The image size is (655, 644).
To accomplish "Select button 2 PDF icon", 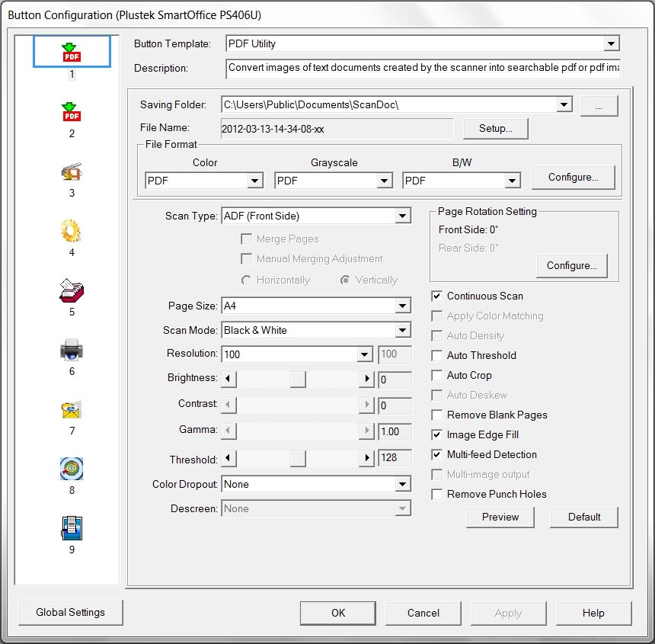I will [x=72, y=111].
